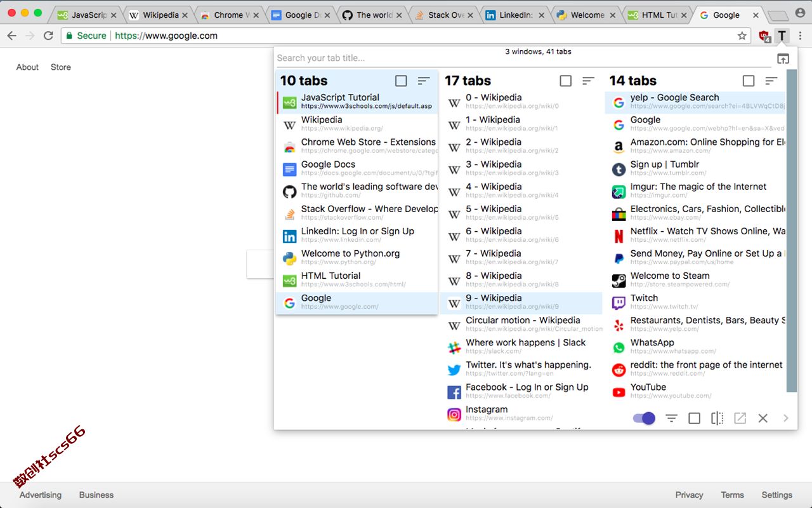This screenshot has height=508, width=812.
Task: Click the YouTube favicon in the list
Action: (x=619, y=392)
